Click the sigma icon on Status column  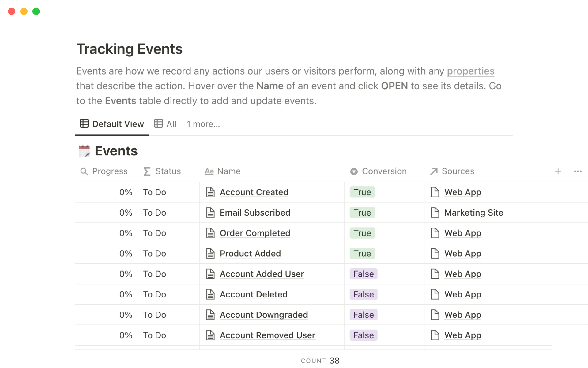coord(147,171)
